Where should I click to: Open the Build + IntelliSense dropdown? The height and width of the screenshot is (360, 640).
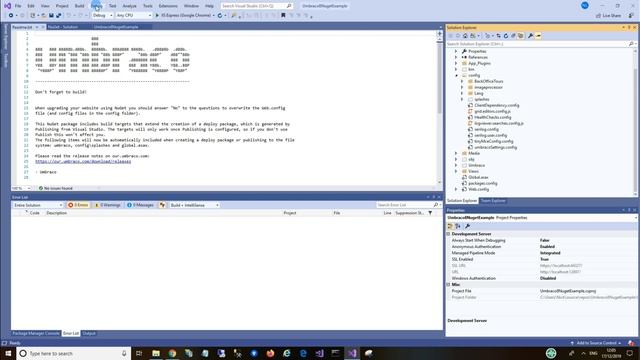(x=194, y=205)
